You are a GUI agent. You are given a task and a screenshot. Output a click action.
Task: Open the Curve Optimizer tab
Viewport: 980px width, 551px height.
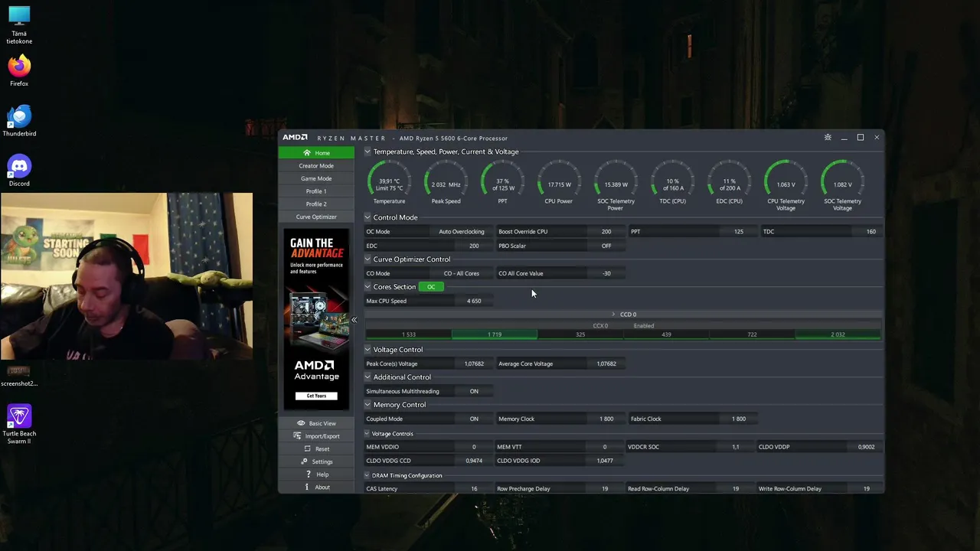tap(316, 217)
